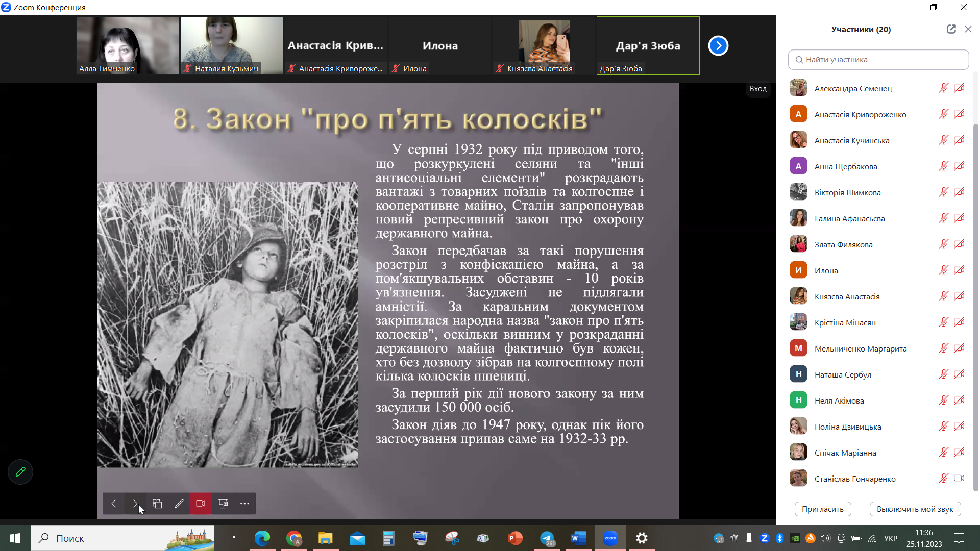The height and width of the screenshot is (551, 980).
Task: Click the Вход label on shared screen
Action: pos(758,89)
